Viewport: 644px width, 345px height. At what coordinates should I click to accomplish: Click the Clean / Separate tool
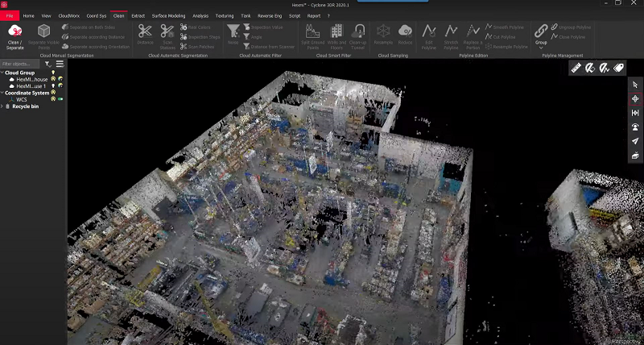pyautogui.click(x=15, y=35)
